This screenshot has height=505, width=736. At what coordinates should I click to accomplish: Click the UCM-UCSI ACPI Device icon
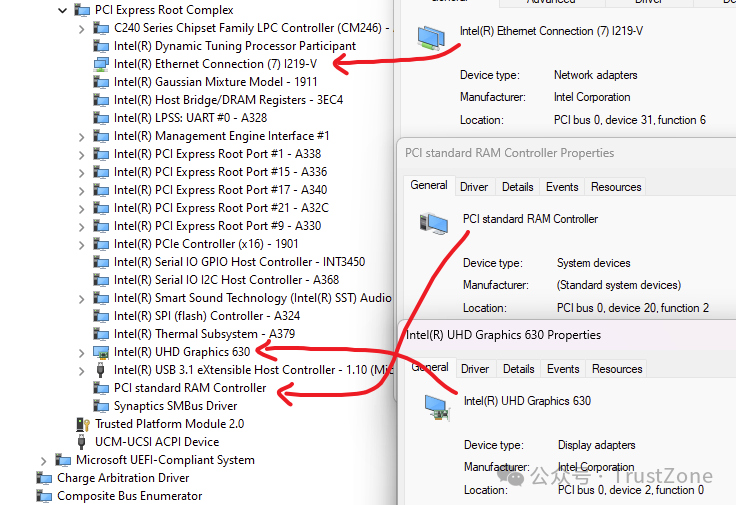(83, 442)
